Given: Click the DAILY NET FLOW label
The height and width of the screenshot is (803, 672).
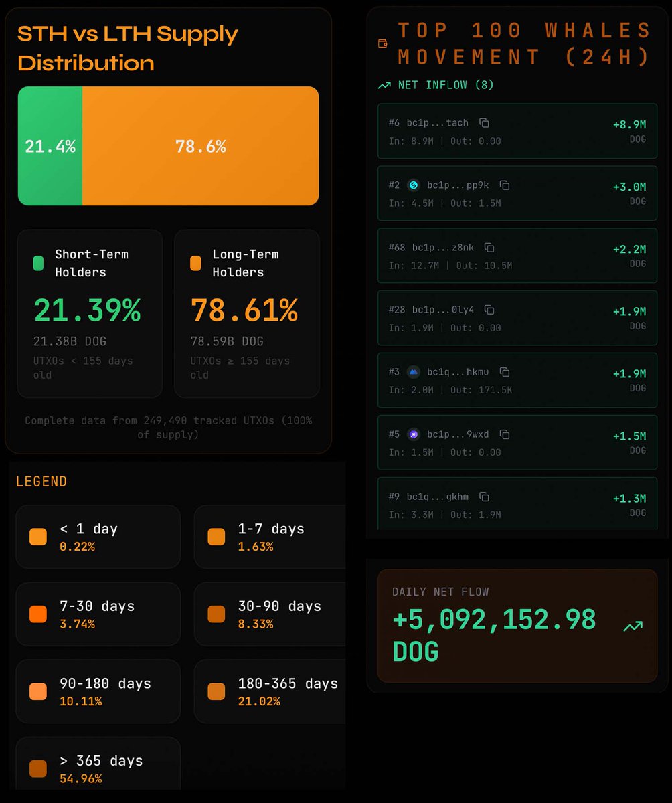Looking at the screenshot, I should point(440,592).
